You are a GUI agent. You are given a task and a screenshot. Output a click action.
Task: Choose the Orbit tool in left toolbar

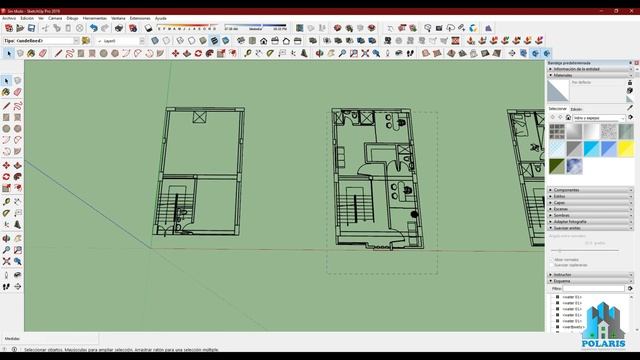point(6,238)
